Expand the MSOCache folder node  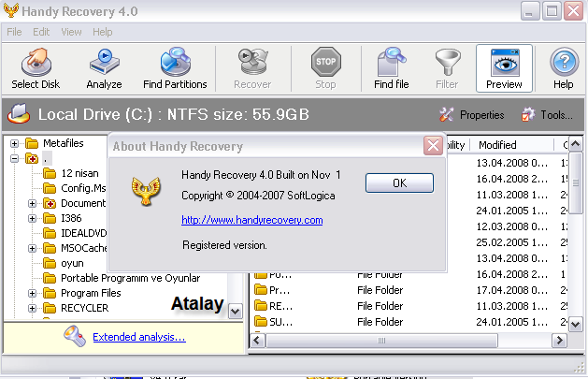pyautogui.click(x=32, y=248)
